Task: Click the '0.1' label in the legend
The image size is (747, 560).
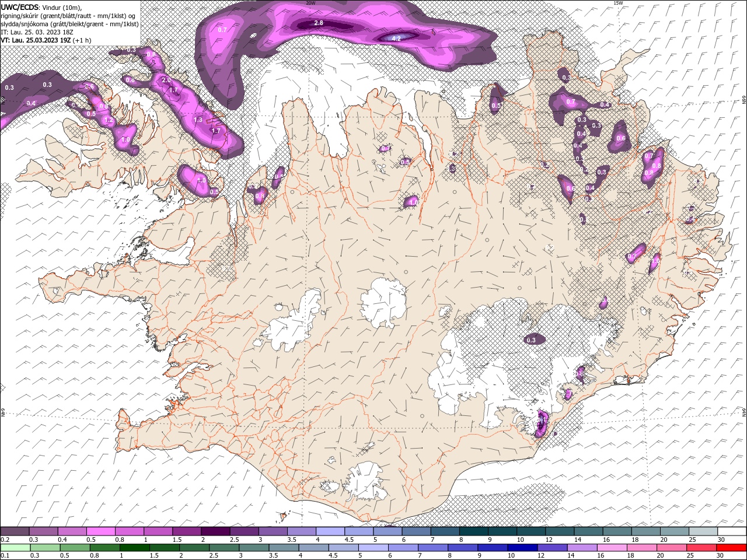Action: (5, 556)
